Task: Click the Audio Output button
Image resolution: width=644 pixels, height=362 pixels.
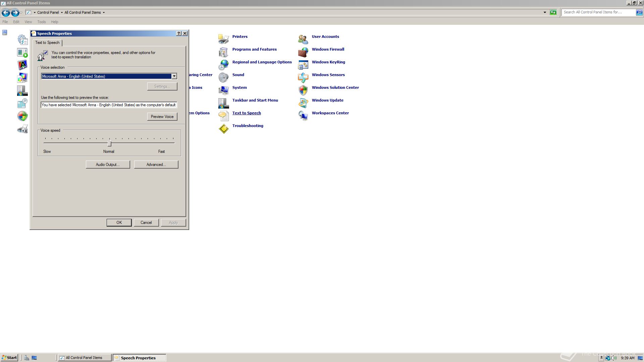Action: pos(108,165)
